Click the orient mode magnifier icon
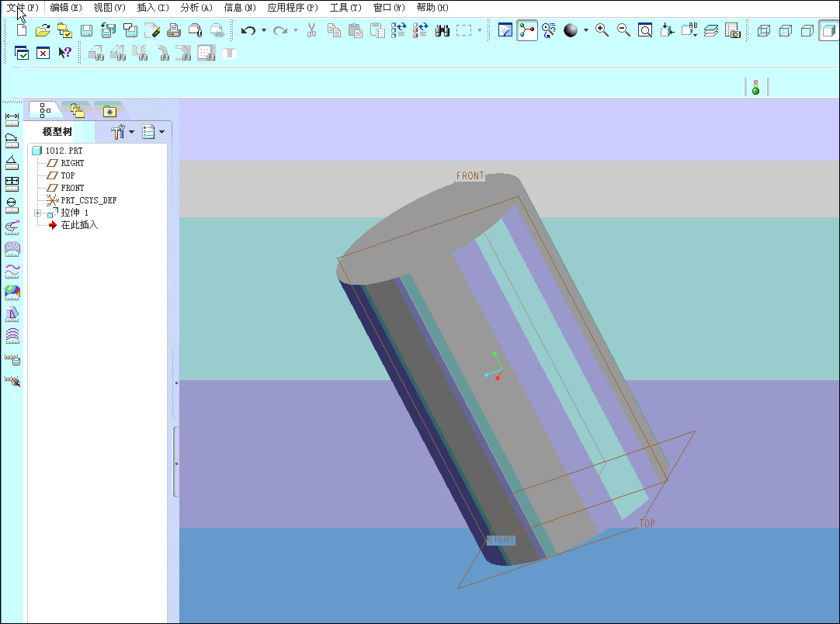The width and height of the screenshot is (840, 624). coord(549,30)
